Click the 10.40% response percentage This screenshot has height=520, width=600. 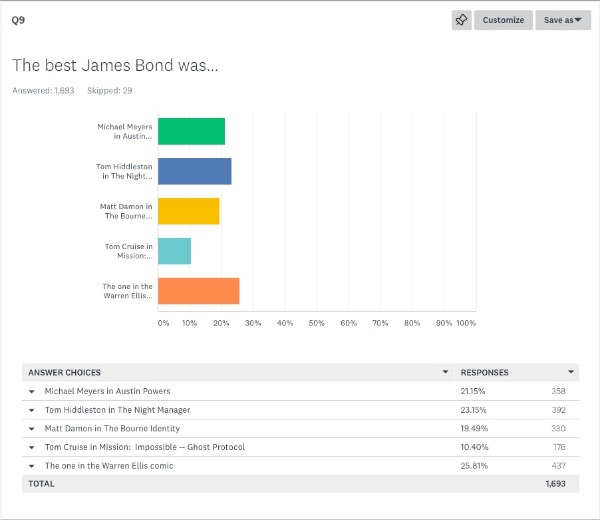(474, 447)
